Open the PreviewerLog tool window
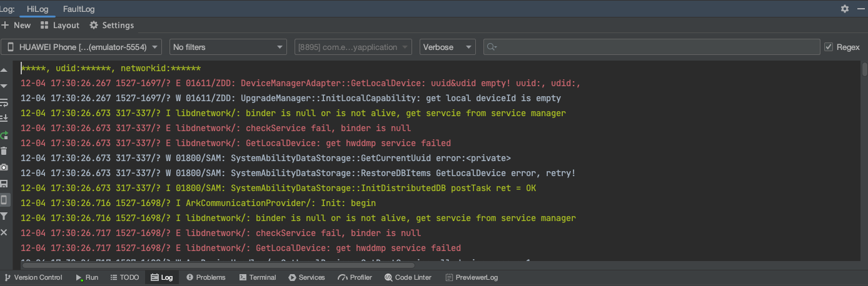This screenshot has height=286, width=868. (471, 277)
